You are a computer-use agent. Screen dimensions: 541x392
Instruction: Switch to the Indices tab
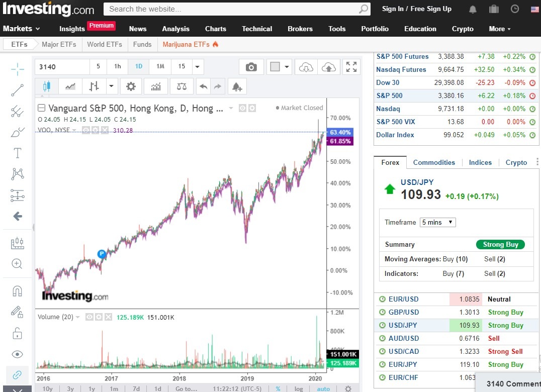coord(480,162)
